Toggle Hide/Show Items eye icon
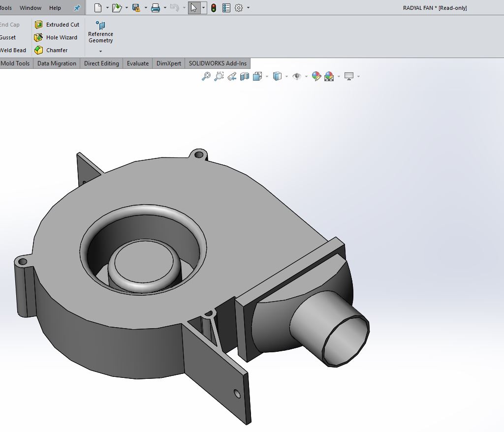 297,76
